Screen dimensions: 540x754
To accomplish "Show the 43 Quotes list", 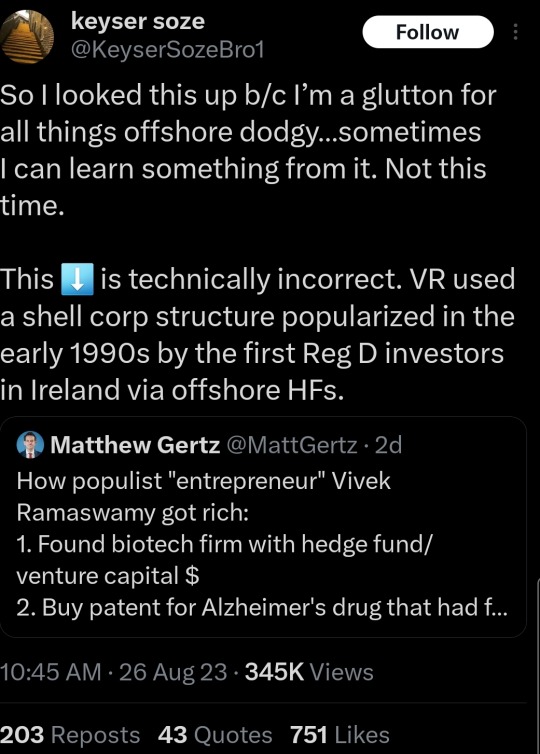I will 215,735.
